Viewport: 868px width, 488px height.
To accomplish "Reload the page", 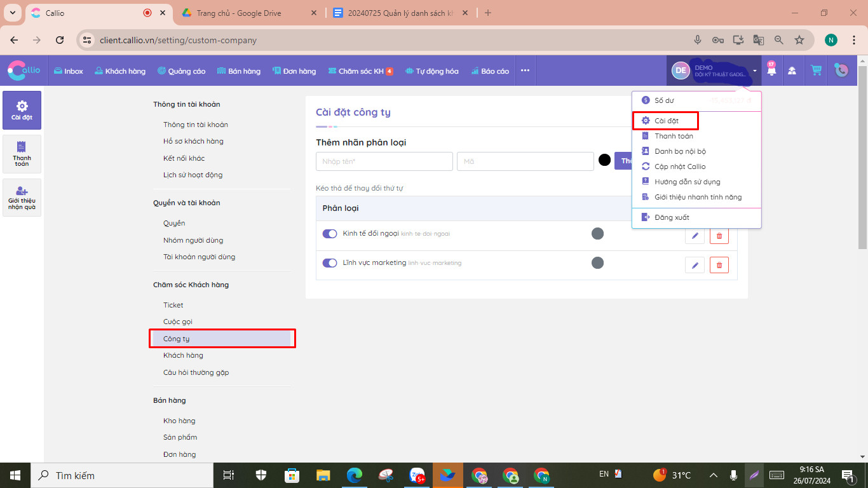I will click(60, 40).
